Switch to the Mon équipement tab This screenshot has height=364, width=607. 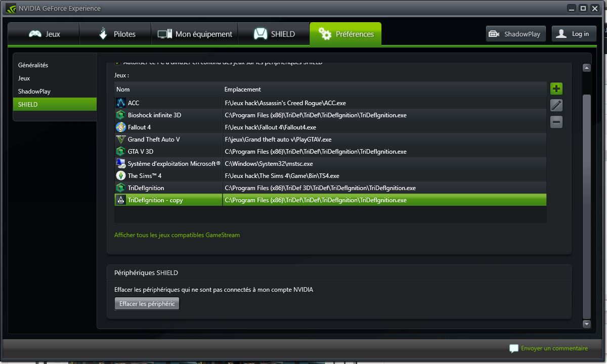pos(195,34)
